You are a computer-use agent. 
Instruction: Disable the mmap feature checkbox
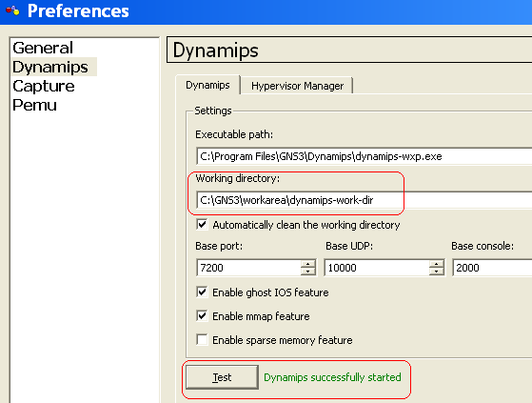(202, 315)
